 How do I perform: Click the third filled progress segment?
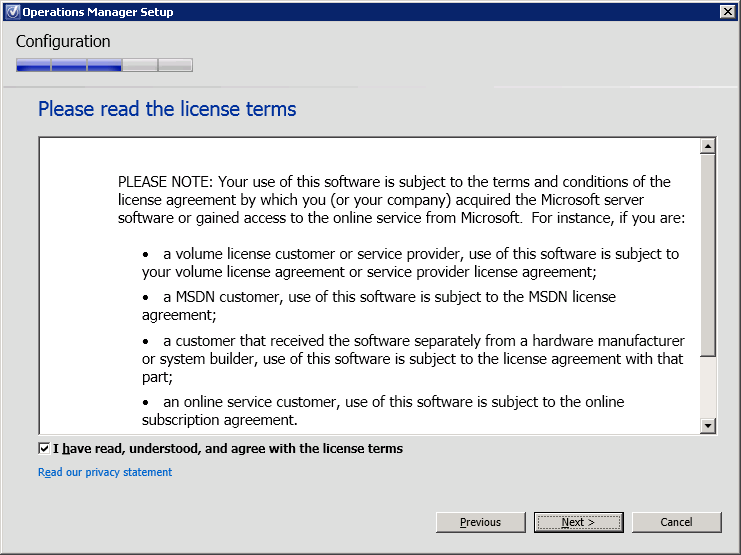tap(104, 66)
